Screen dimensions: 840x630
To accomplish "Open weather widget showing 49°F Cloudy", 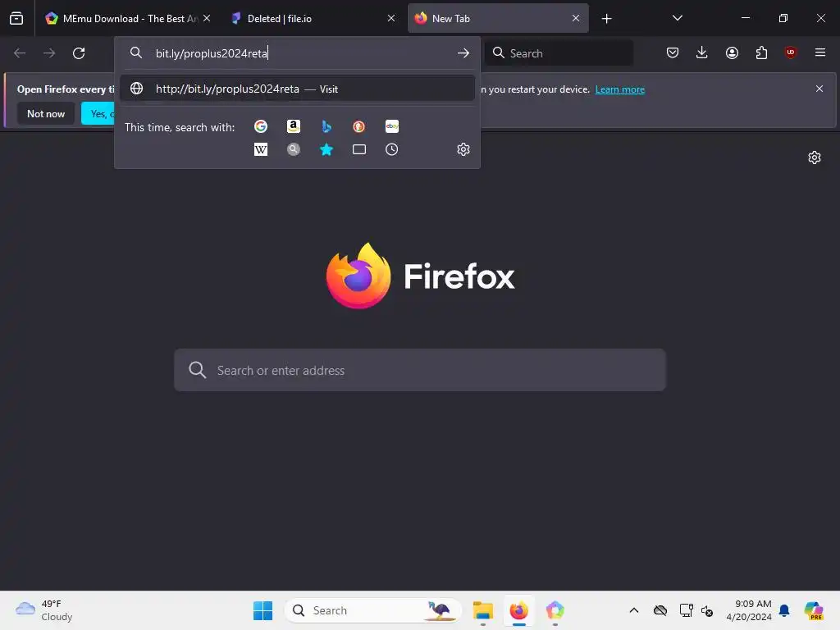I will click(x=44, y=610).
